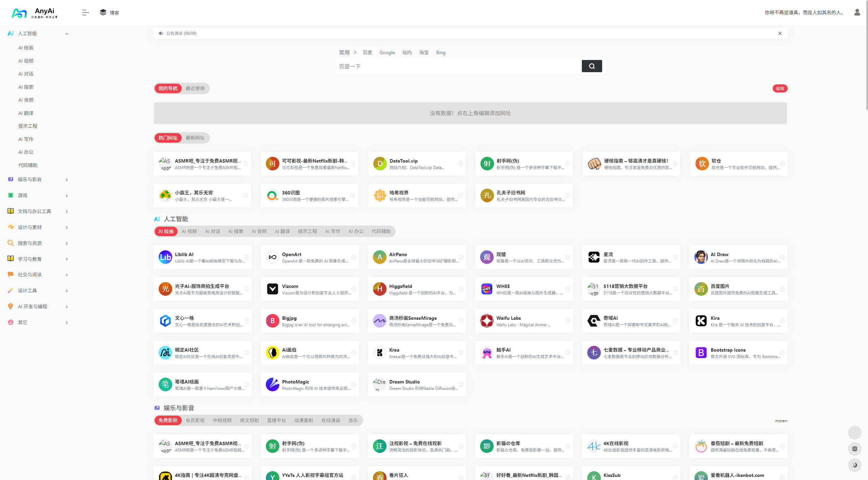This screenshot has height=480, width=868.
Task: Click the red 编辑 button
Action: click(780, 88)
